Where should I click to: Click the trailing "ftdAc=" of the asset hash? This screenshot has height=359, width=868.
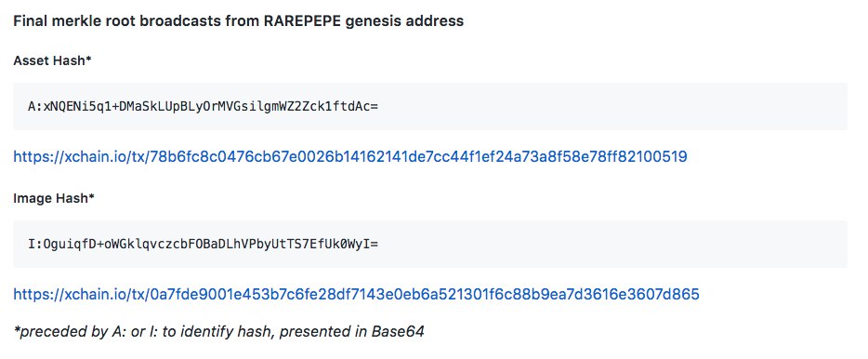click(x=356, y=106)
